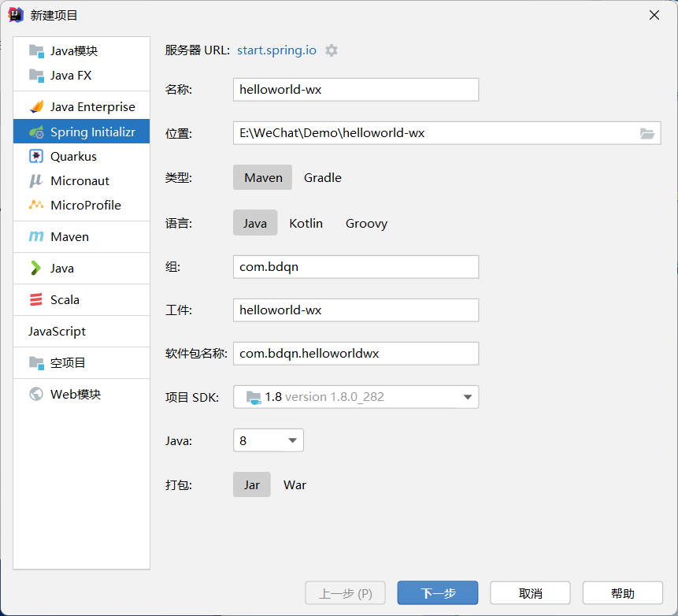Click the 空项目 folder icon
This screenshot has width=678, height=616.
(36, 363)
